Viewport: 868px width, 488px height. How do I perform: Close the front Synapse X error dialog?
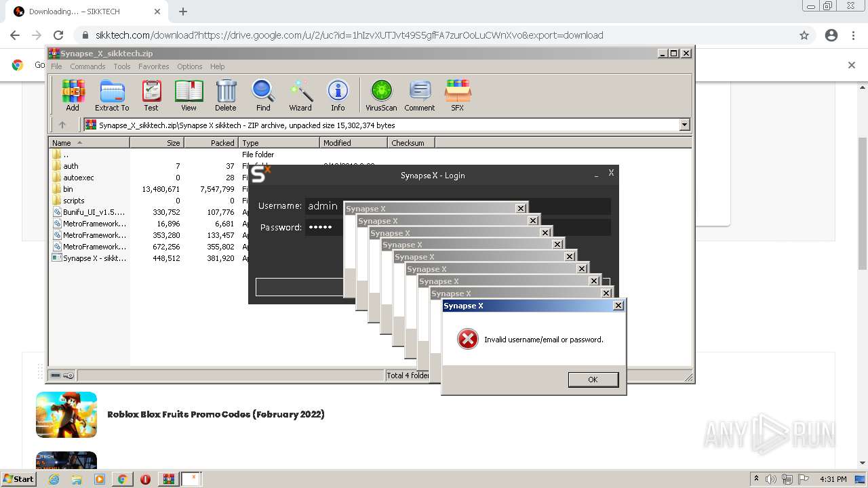(618, 306)
